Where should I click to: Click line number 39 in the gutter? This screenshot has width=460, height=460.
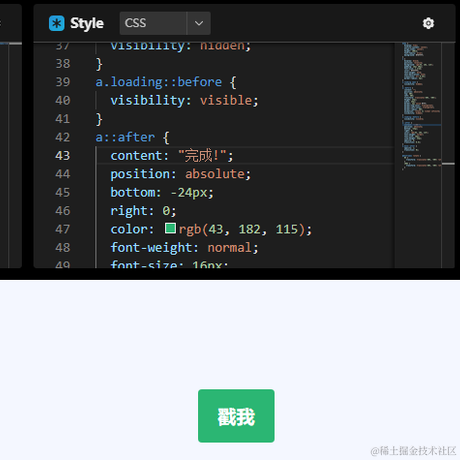click(63, 82)
